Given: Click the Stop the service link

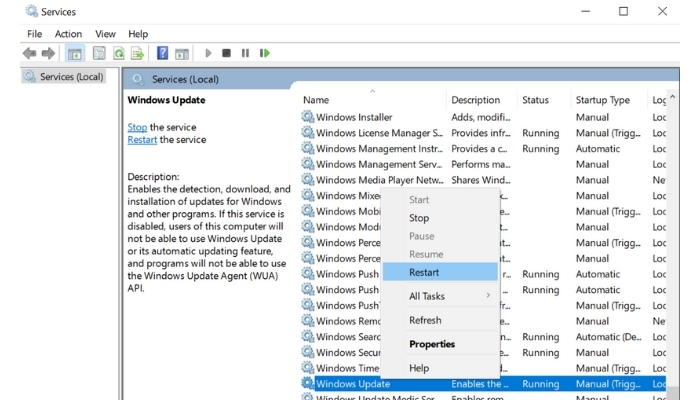Looking at the screenshot, I should point(137,127).
